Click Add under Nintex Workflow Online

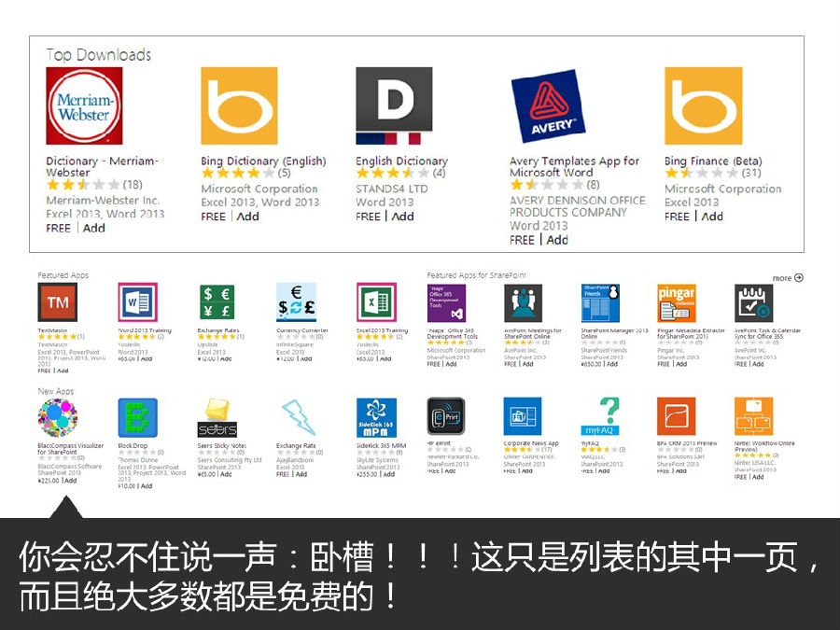click(x=758, y=477)
